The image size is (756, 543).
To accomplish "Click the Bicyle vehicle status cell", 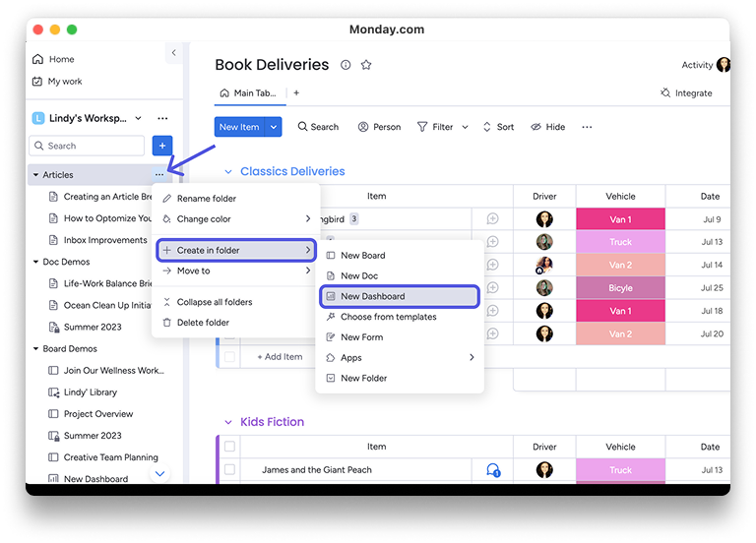I will 620,287.
